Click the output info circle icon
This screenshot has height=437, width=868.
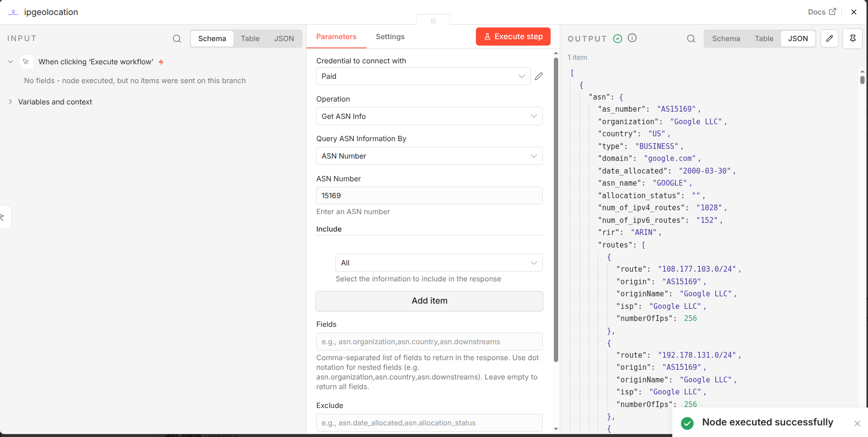(632, 38)
